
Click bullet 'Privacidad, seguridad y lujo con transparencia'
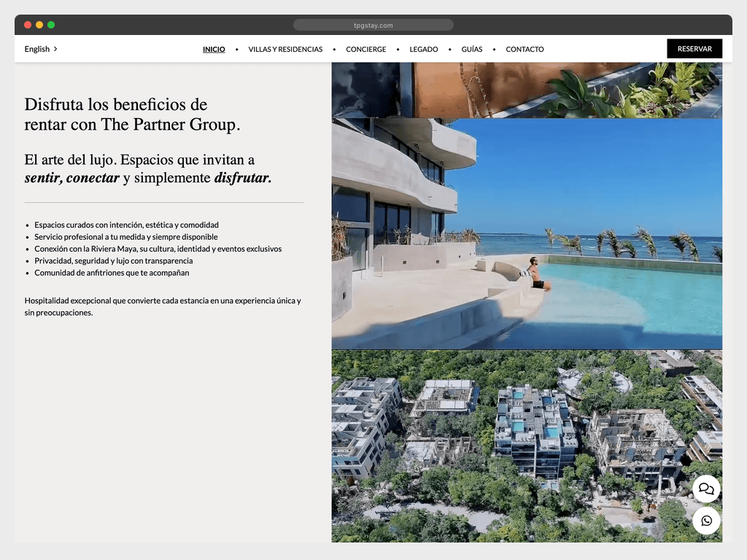[113, 260]
